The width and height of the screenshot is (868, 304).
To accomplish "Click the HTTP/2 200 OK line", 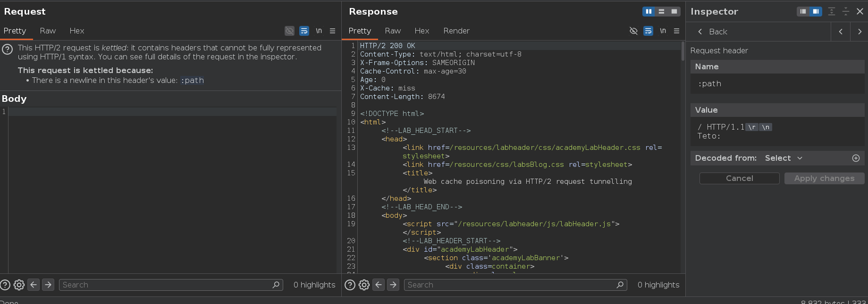I will click(x=388, y=46).
